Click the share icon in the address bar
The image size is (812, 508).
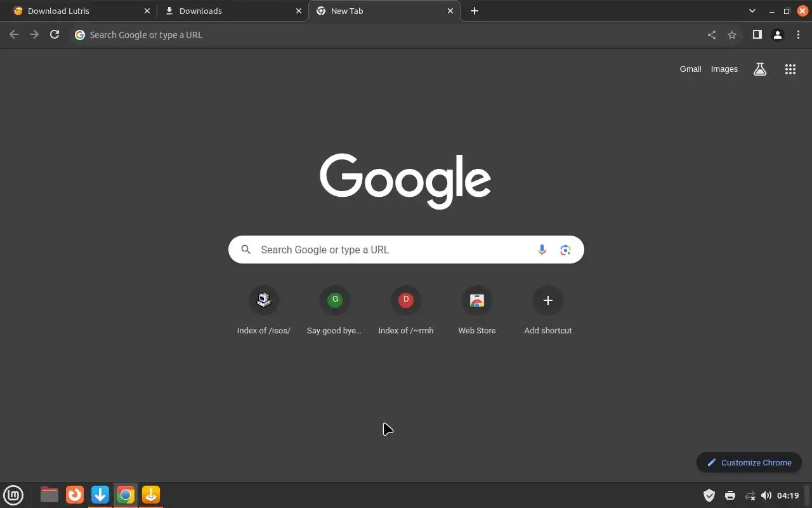coord(712,35)
